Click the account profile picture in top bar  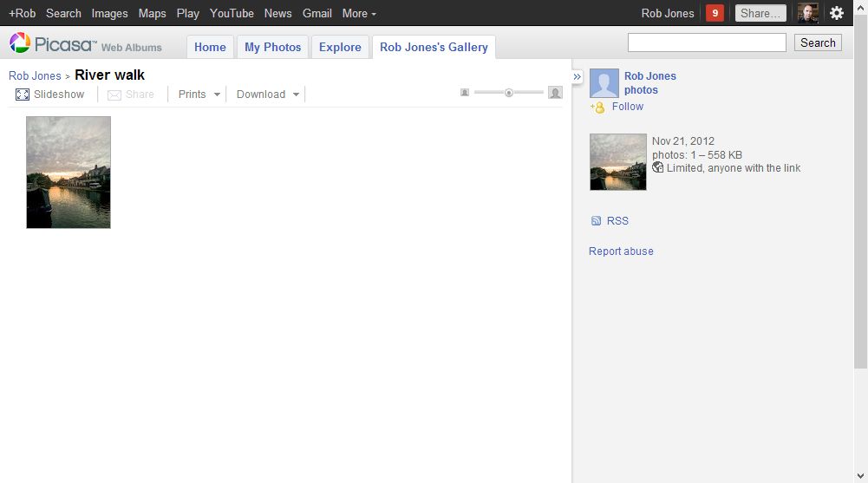(808, 13)
